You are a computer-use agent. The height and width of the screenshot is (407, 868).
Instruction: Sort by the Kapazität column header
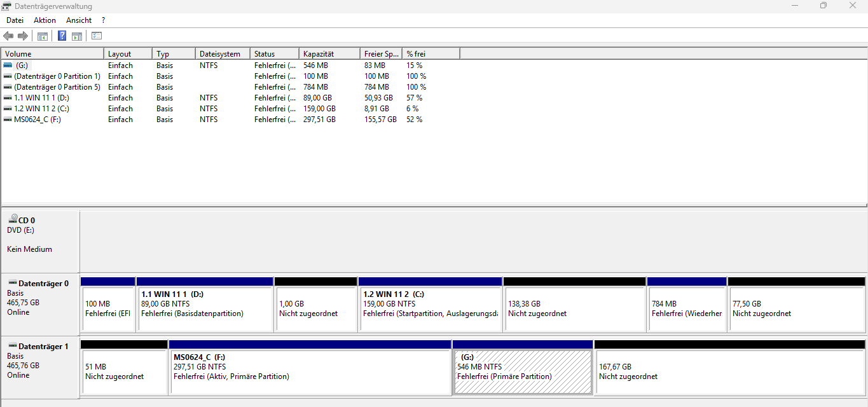click(329, 54)
